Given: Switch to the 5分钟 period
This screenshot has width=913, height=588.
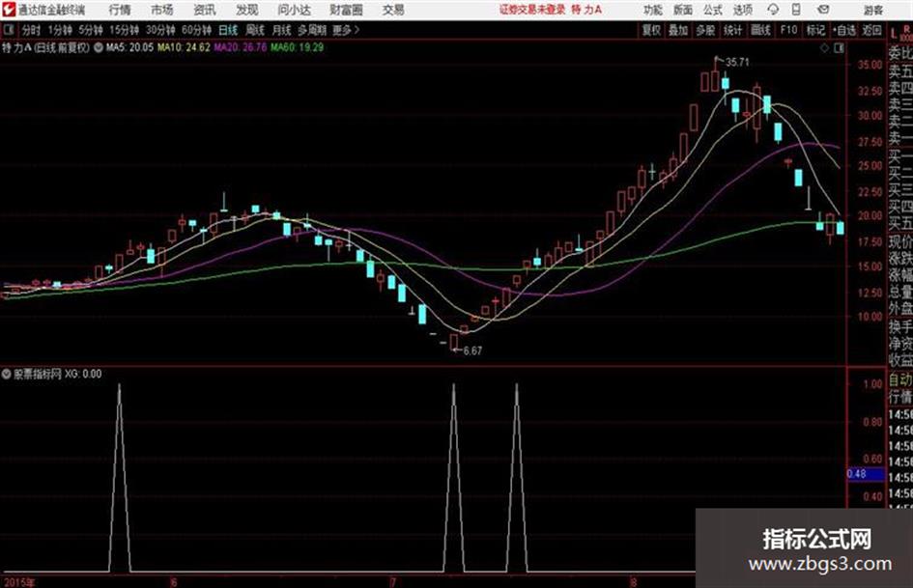Looking at the screenshot, I should point(91,30).
